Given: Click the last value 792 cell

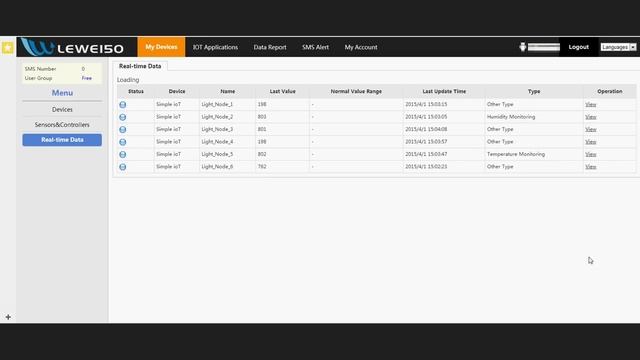Looking at the screenshot, I should 262,167.
